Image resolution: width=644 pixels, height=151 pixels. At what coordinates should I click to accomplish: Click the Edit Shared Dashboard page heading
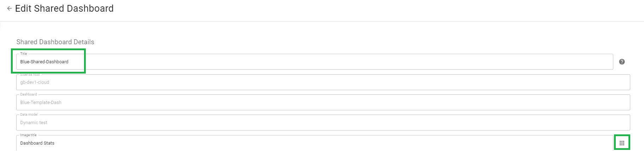[x=64, y=8]
